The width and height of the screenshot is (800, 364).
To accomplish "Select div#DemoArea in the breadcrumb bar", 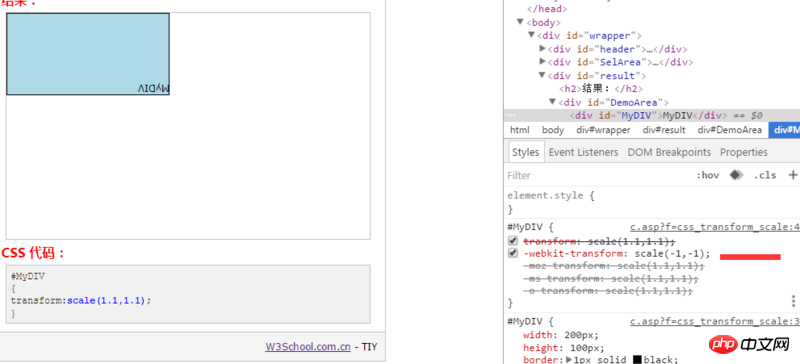I will click(730, 130).
